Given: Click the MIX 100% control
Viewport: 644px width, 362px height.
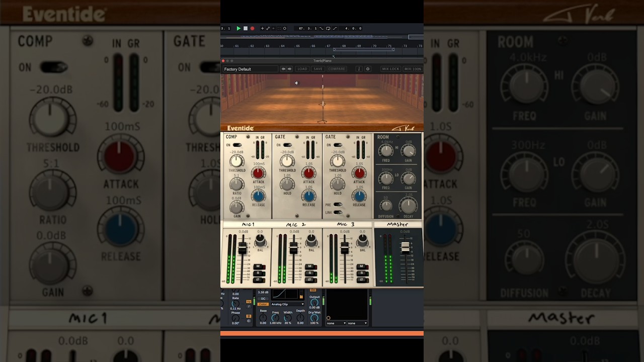Looking at the screenshot, I should click(x=413, y=69).
